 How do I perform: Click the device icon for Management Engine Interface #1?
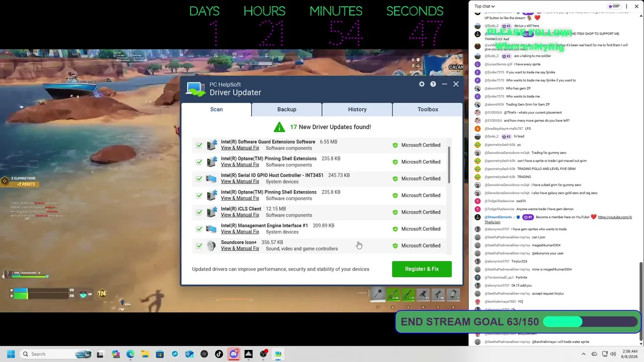coord(211,229)
